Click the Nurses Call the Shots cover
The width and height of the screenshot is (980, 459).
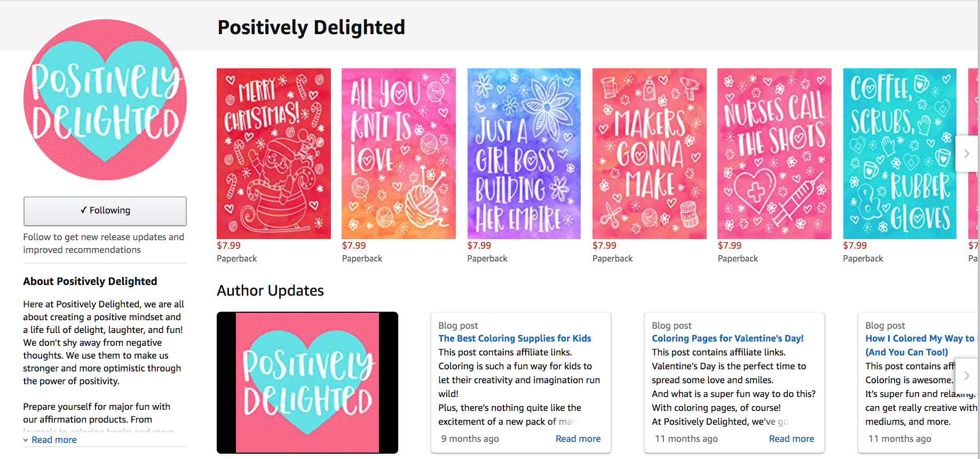(774, 153)
